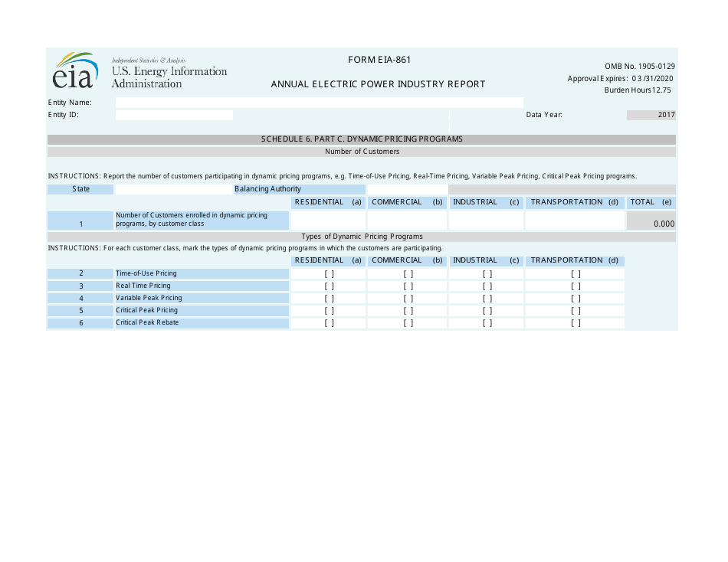This screenshot has width=728, height=562.
Task: Check Time-of-Use Pricing for Residential customers
Action: 328,273
